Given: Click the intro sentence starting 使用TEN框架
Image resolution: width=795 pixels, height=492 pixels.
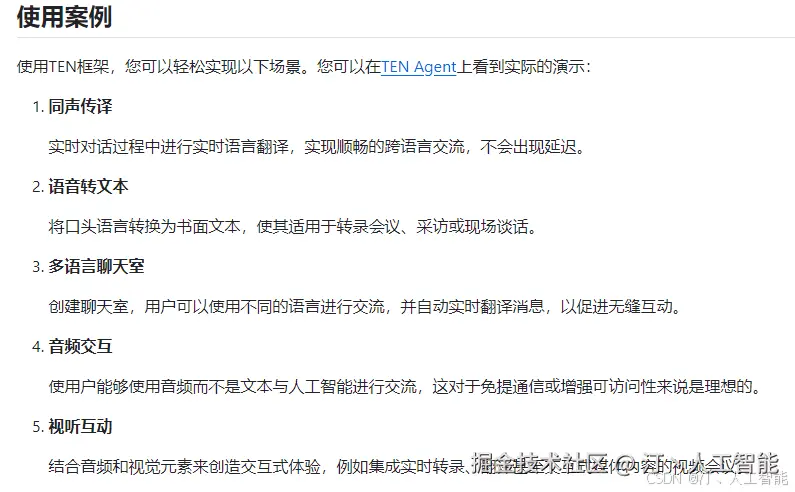Looking at the screenshot, I should [304, 67].
